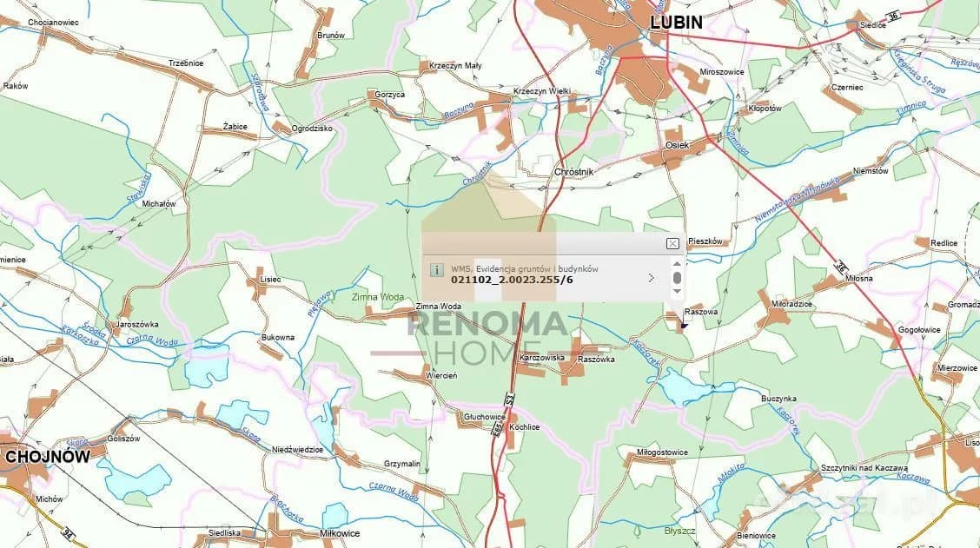Click the info 'i' icon in popup
Screen dimensions: 980x548
436,270
